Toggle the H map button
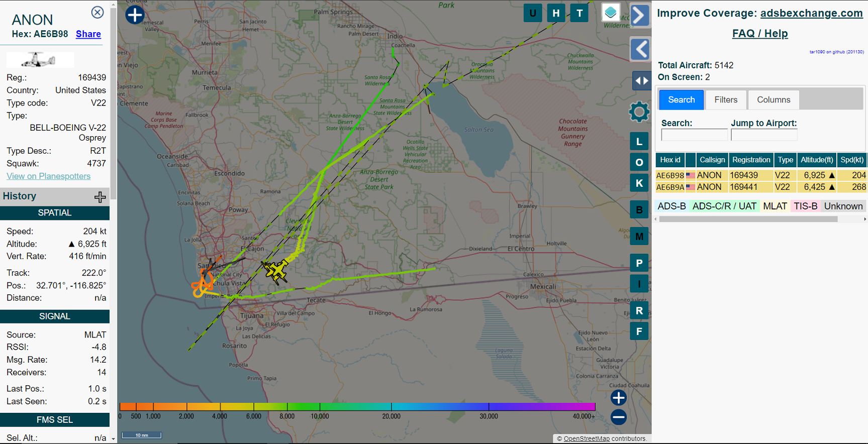 tap(556, 13)
